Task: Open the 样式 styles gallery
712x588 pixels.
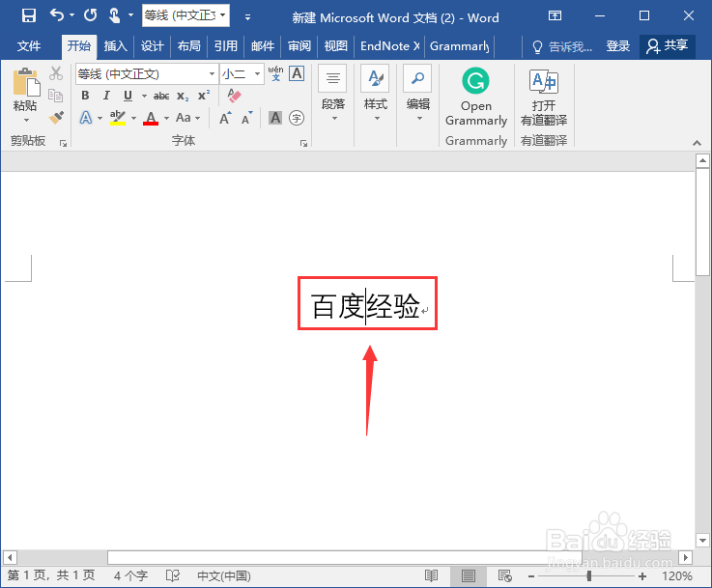Action: (376, 94)
